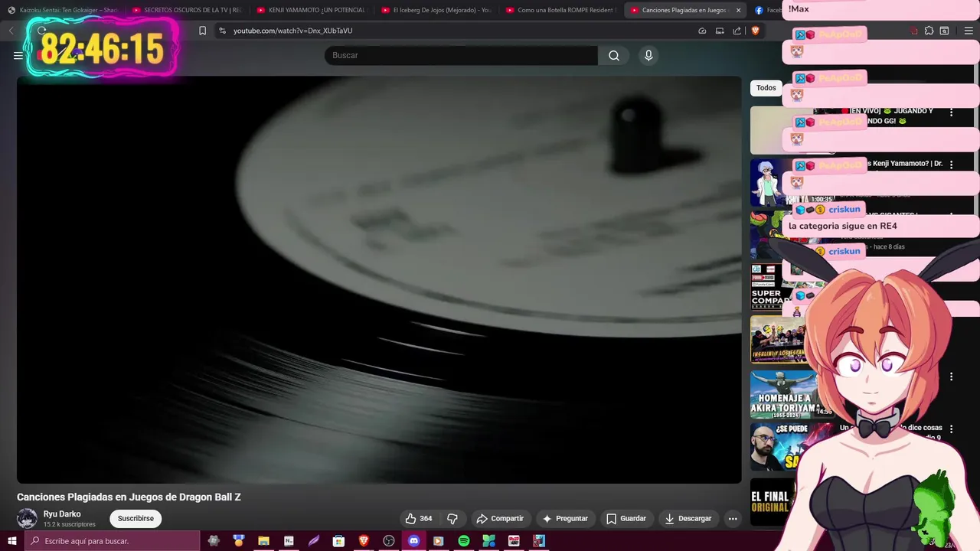The height and width of the screenshot is (551, 980).
Task: Click the browser address bar URL
Action: pyautogui.click(x=292, y=31)
